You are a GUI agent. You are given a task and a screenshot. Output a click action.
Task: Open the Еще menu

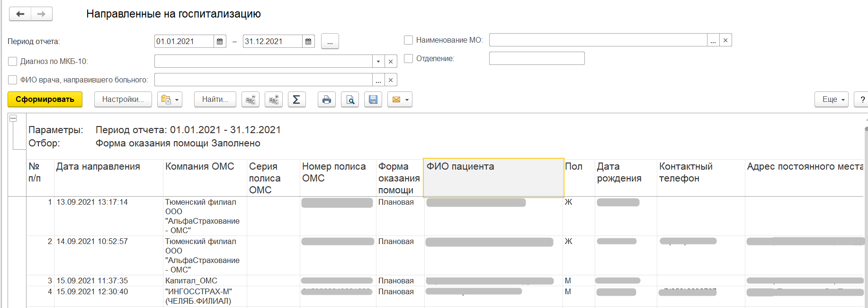click(x=831, y=100)
